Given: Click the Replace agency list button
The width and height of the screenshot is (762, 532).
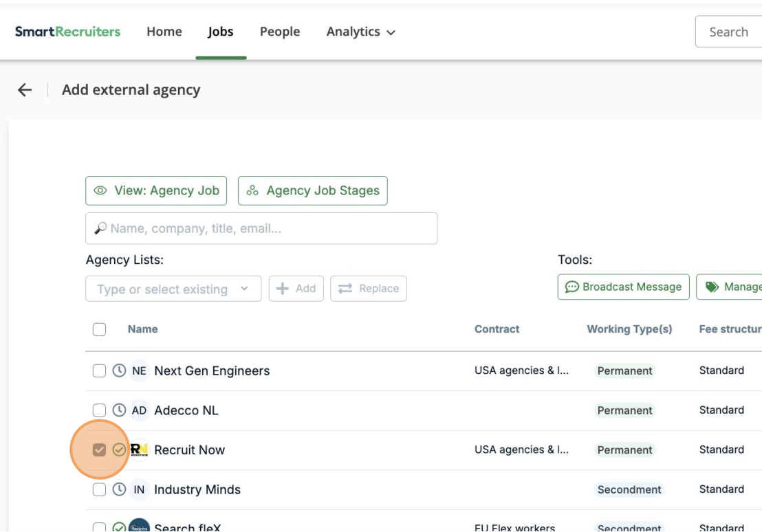Looking at the screenshot, I should coord(369,289).
